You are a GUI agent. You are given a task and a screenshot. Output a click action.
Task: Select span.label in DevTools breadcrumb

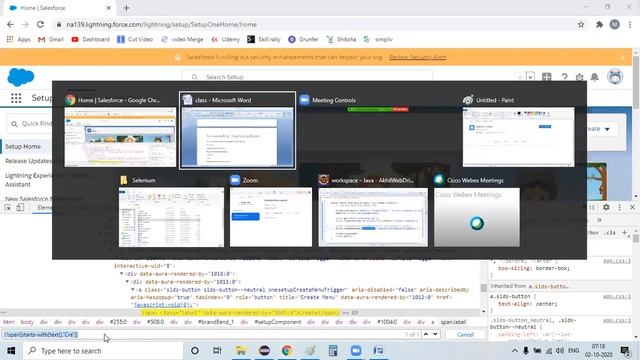453,322
